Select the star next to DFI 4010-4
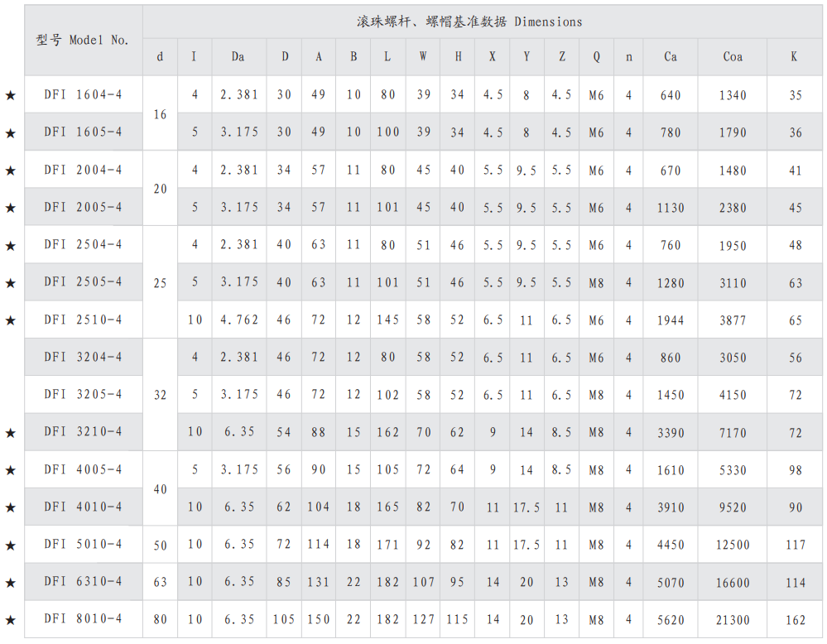The height and width of the screenshot is (644, 827). (x=11, y=507)
